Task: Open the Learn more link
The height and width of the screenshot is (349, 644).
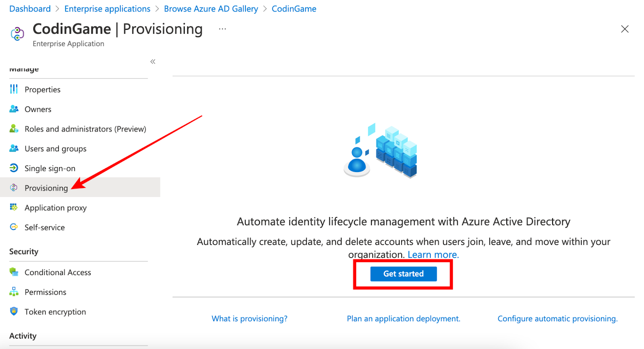Action: (x=433, y=255)
